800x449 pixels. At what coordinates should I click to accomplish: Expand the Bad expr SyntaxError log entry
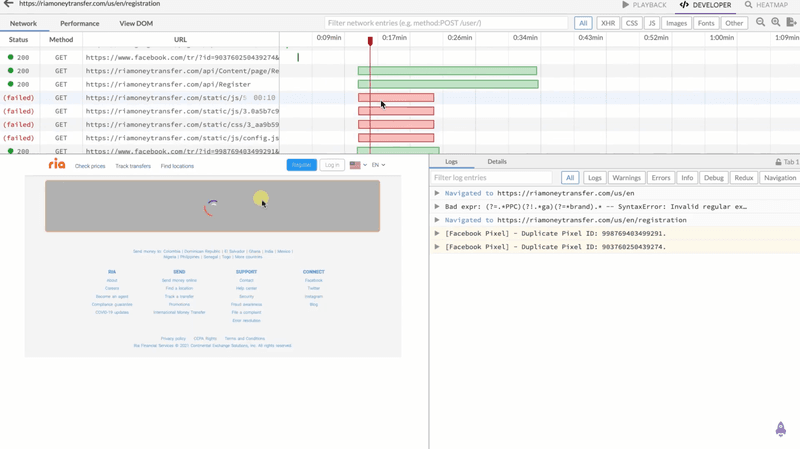coord(437,207)
